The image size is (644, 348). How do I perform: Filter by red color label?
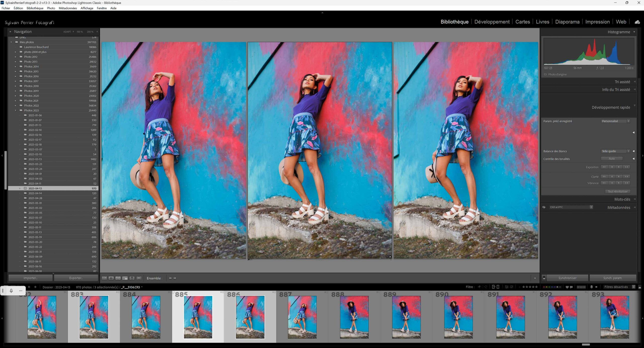click(544, 287)
